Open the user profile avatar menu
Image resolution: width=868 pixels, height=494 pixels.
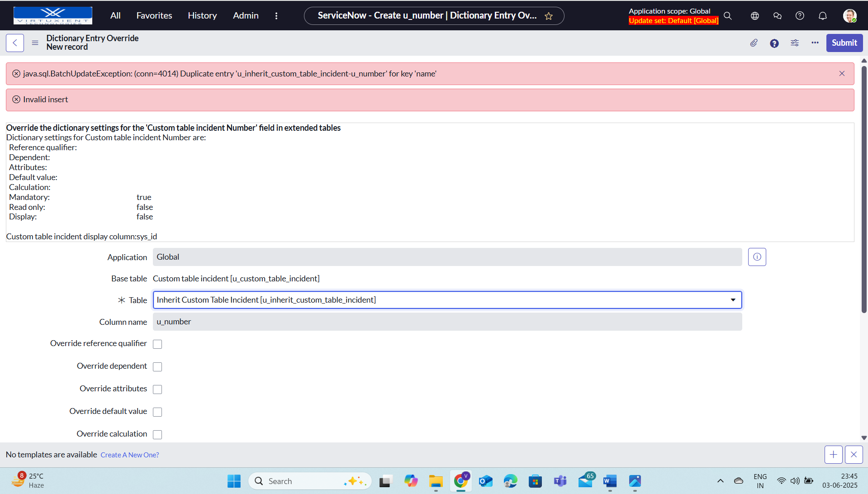[x=849, y=16]
